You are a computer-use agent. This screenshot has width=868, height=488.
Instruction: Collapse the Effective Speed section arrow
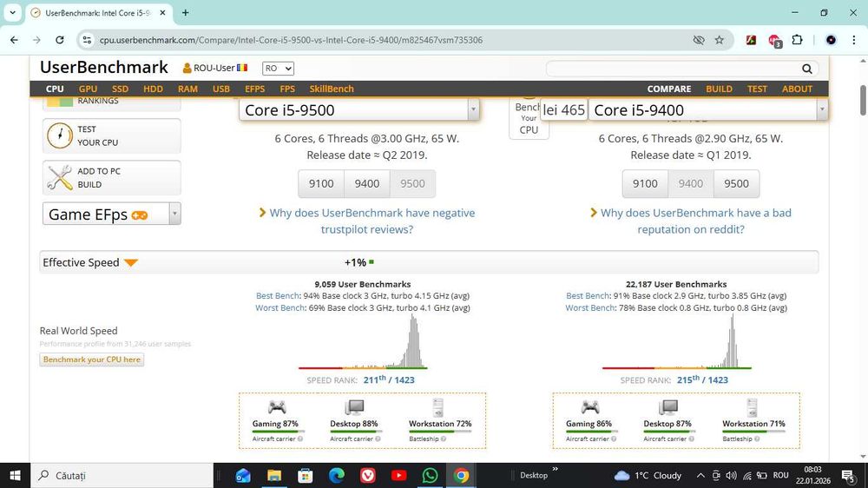[x=131, y=262]
